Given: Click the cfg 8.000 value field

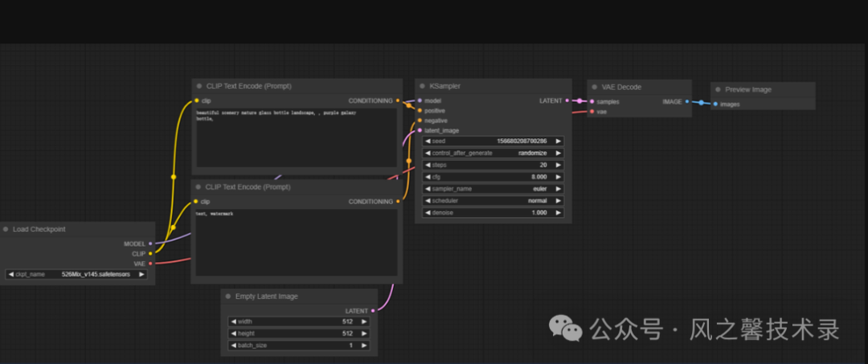Looking at the screenshot, I should click(x=493, y=177).
